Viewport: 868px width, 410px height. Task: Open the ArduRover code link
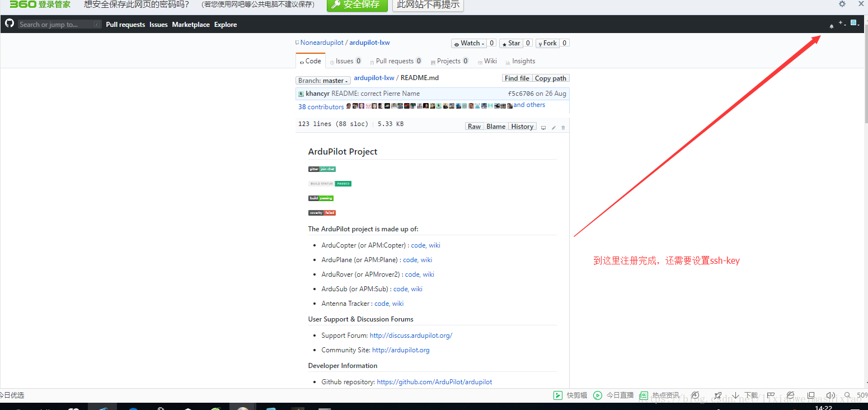click(412, 274)
